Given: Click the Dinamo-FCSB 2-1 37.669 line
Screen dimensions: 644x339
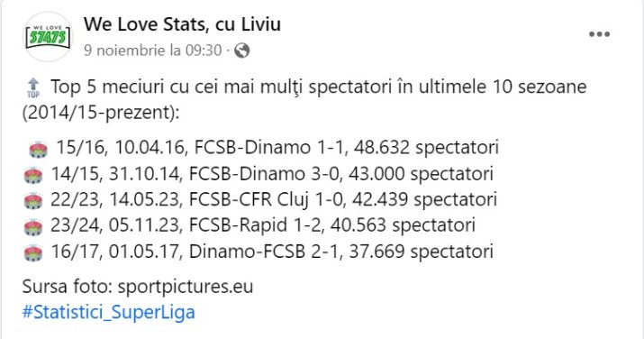Looking at the screenshot, I should click(x=272, y=252).
